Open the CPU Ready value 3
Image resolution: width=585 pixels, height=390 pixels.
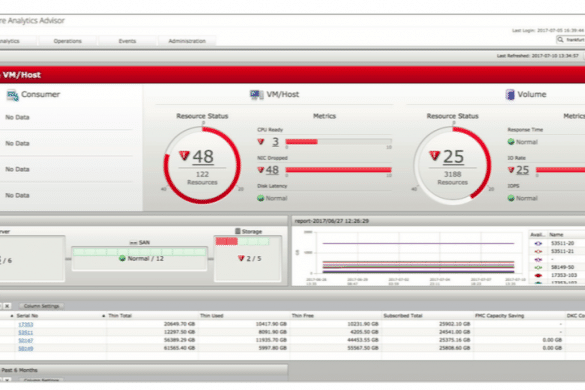tap(275, 142)
